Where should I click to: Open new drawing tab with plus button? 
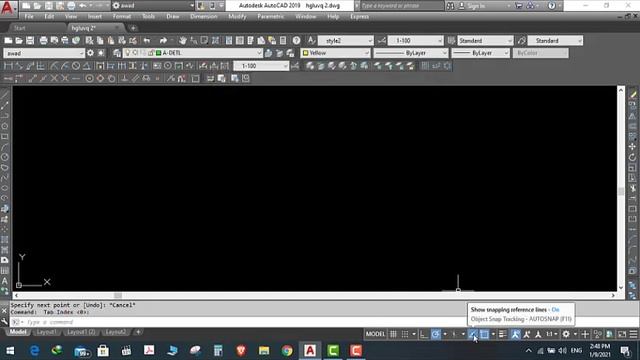click(133, 28)
